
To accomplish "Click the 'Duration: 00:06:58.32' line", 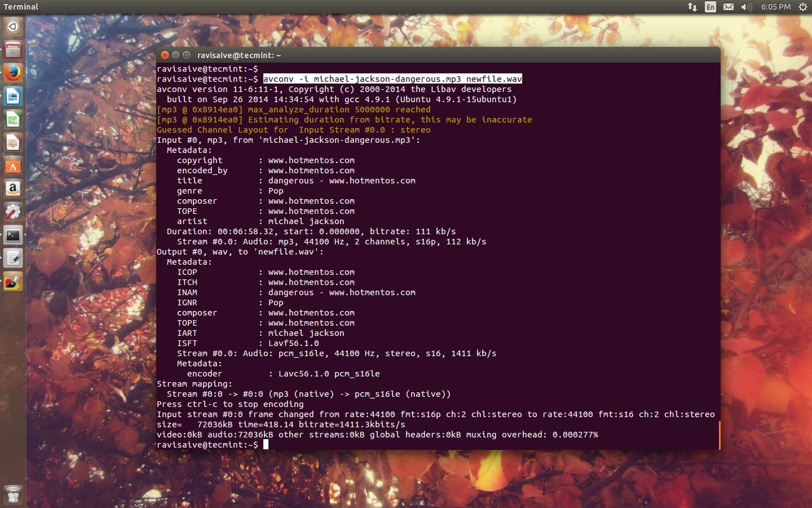I will pyautogui.click(x=311, y=231).
